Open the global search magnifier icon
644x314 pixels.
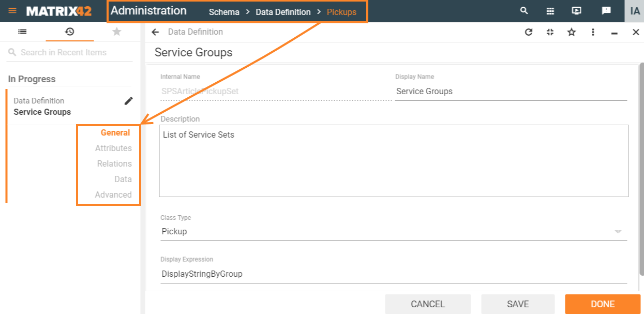pos(523,10)
